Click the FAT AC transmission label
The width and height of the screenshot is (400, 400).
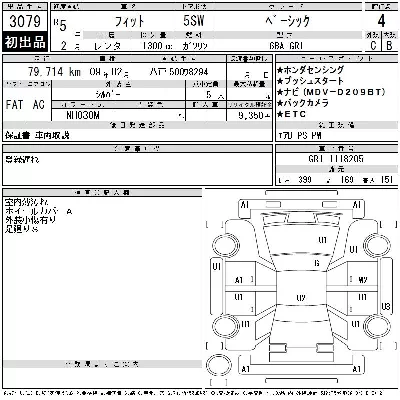25,104
